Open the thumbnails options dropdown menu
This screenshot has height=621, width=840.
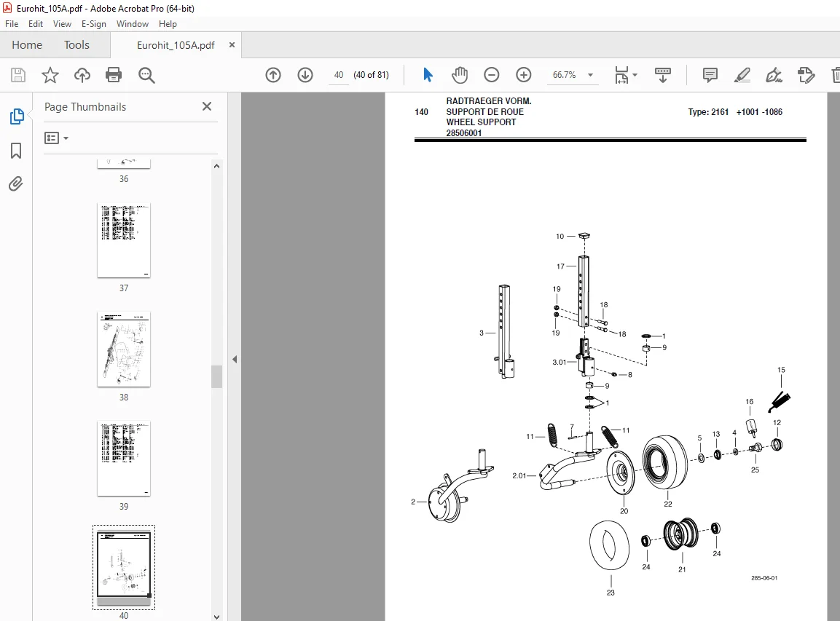click(56, 138)
